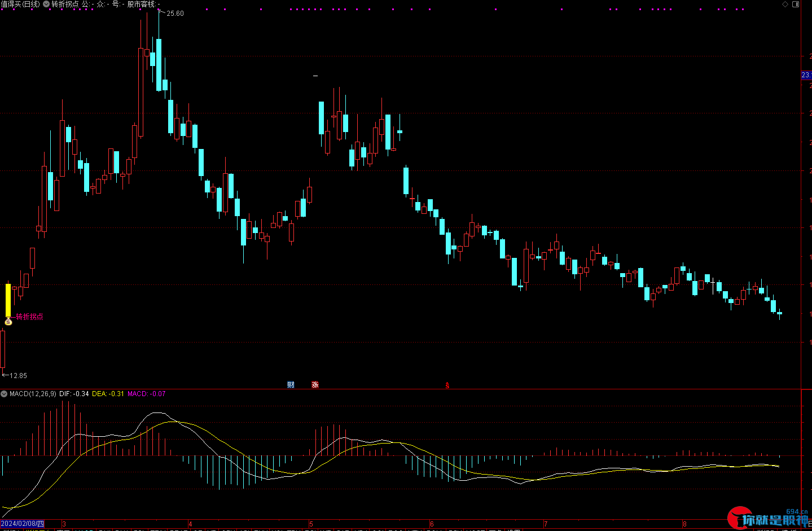Select the 值得买(日线) chart title
Image resolution: width=812 pixels, height=531 pixels.
[21, 4]
